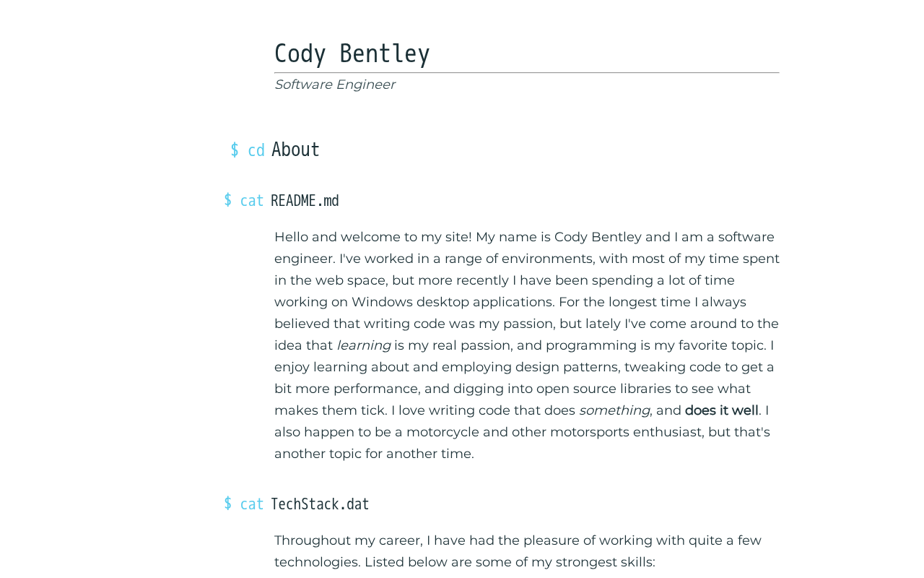Click the horizontal rule beneath the name
This screenshot has height=578, width=924.
(527, 73)
